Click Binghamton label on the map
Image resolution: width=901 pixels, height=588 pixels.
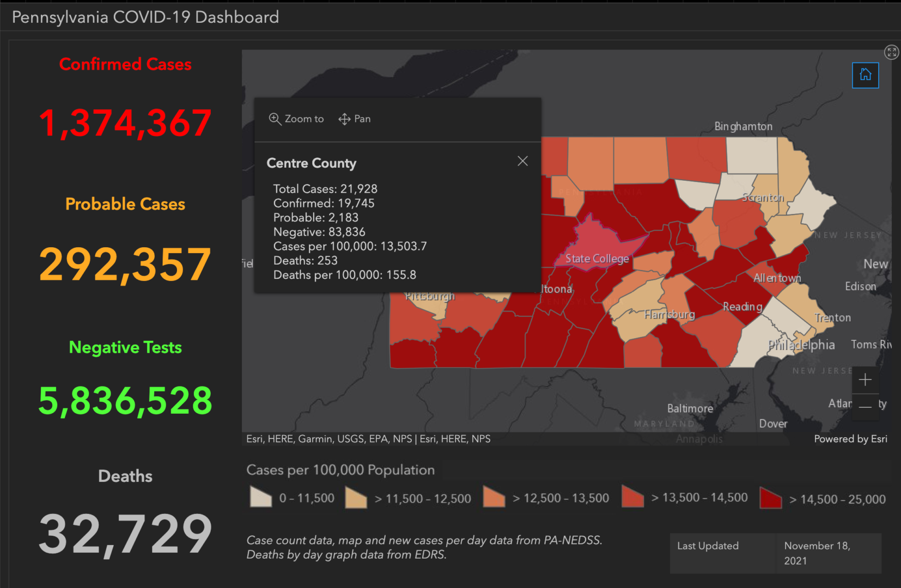point(744,126)
